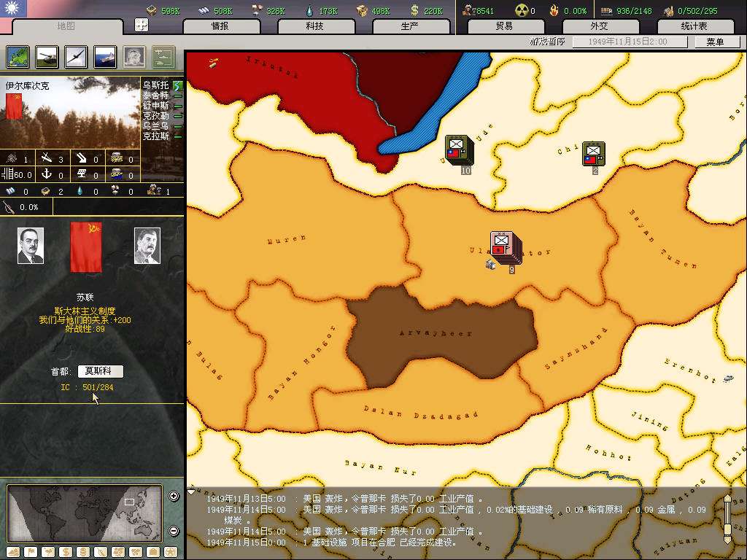Click Stalin's portrait on the right

(147, 246)
